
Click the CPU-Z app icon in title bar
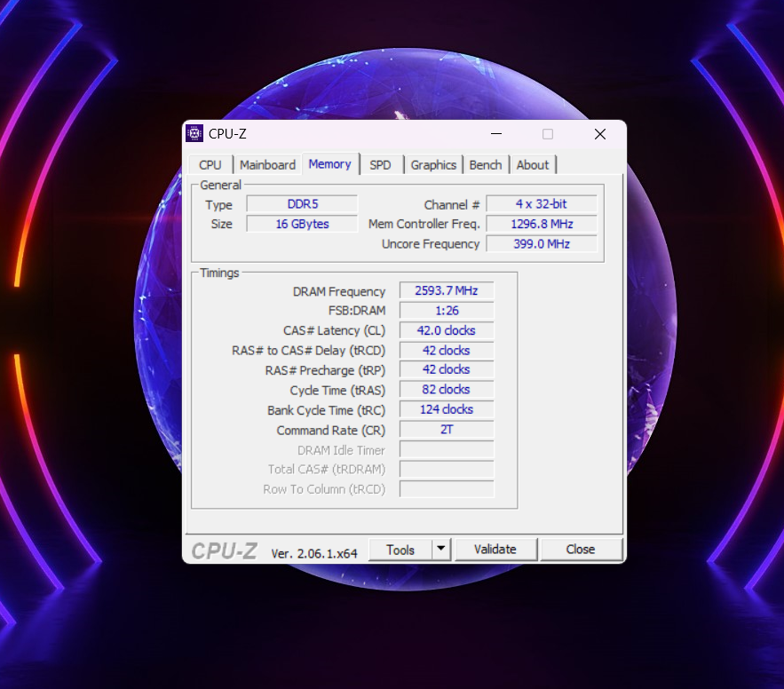[x=194, y=133]
